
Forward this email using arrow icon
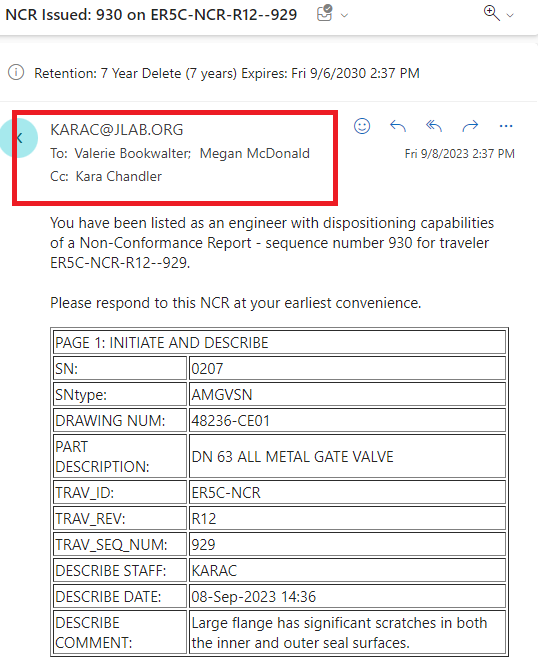470,126
